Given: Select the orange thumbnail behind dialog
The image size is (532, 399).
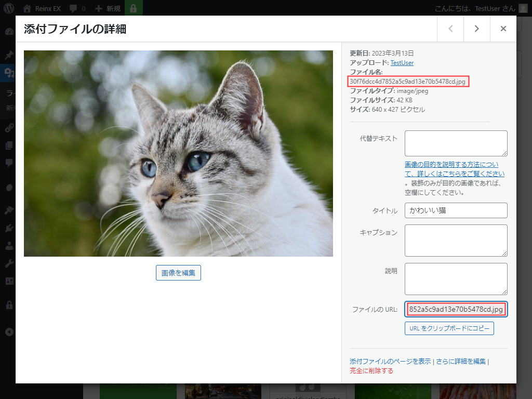Looking at the screenshot, I should 478,391.
